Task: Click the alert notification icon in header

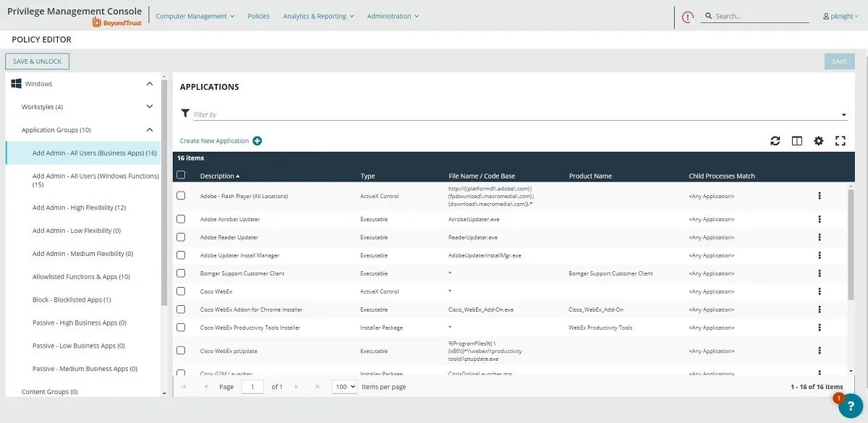Action: (x=688, y=16)
